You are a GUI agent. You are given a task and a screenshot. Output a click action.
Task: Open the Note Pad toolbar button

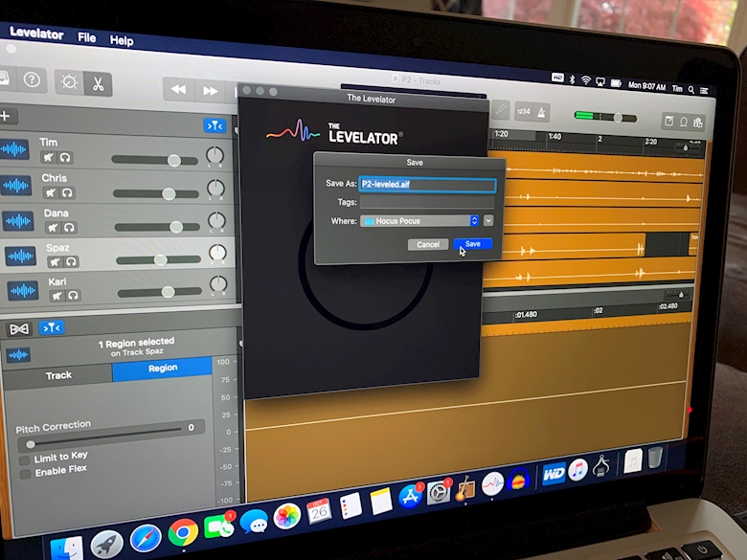[668, 122]
